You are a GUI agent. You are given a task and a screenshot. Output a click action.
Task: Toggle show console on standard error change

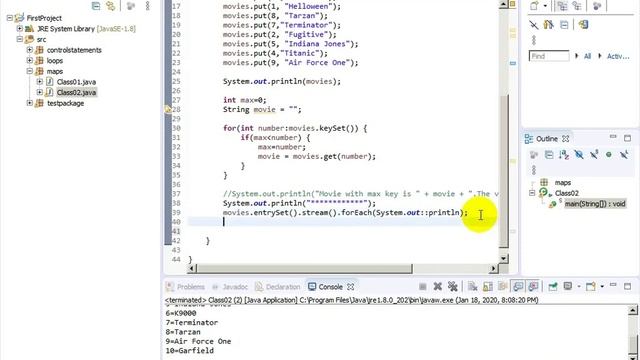click(x=533, y=287)
